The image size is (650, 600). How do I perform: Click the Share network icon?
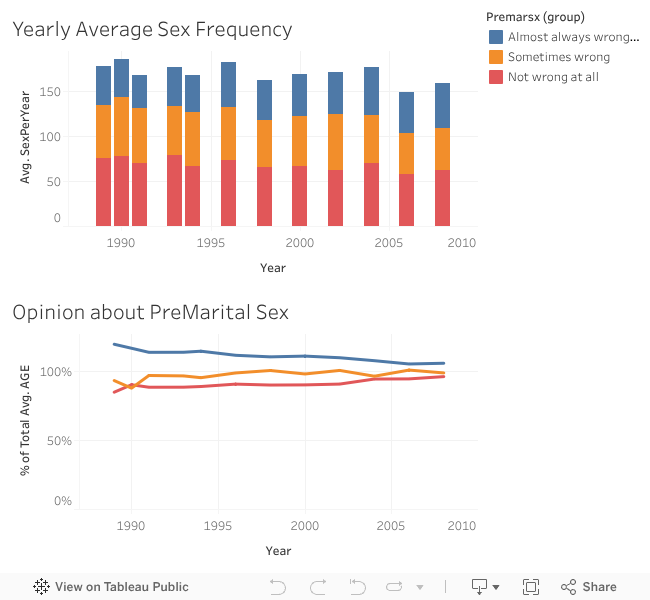click(569, 587)
